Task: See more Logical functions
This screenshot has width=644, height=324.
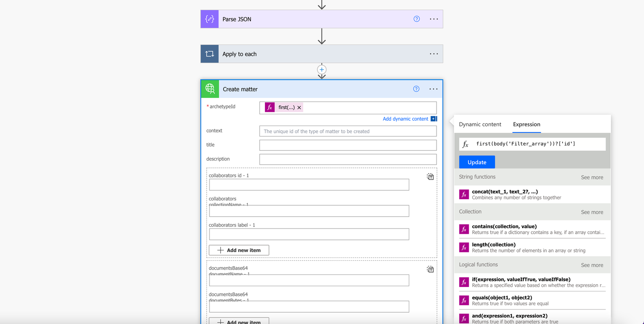Action: 592,265
